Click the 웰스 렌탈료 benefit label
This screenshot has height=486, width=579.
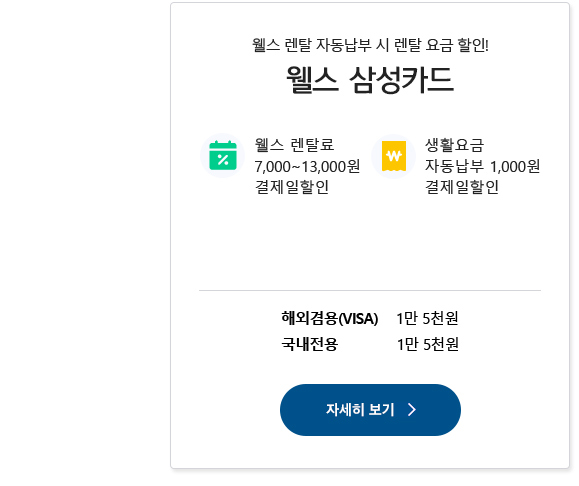(294, 144)
